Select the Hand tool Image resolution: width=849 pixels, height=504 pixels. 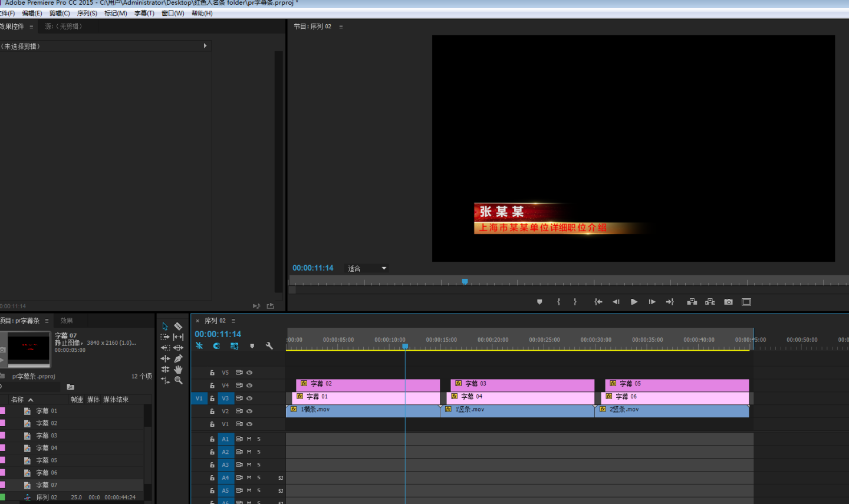coord(178,370)
